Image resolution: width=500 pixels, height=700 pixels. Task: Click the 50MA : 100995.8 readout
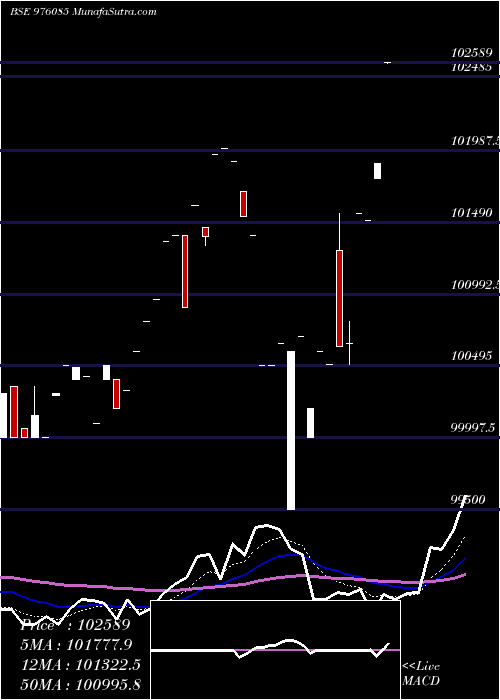pos(81,684)
